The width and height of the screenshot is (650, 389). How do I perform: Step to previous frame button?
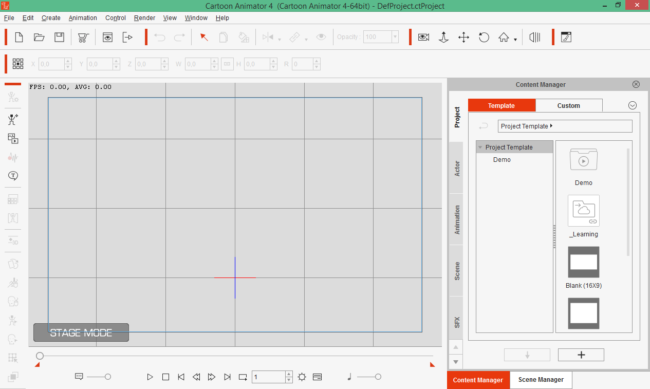tap(196, 377)
